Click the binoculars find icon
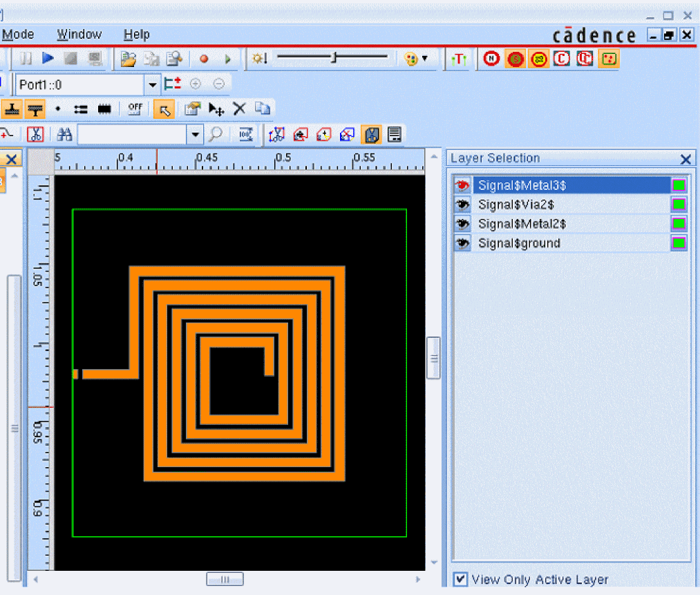This screenshot has width=700, height=595. [64, 134]
